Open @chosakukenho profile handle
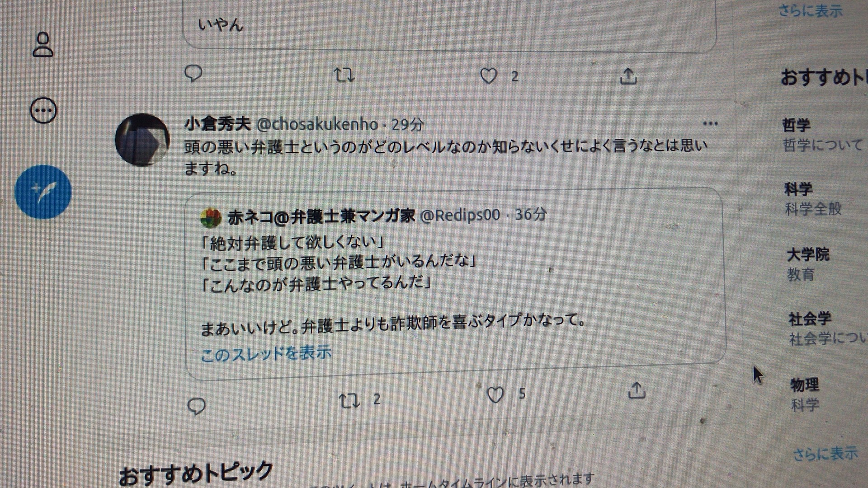 tap(317, 124)
